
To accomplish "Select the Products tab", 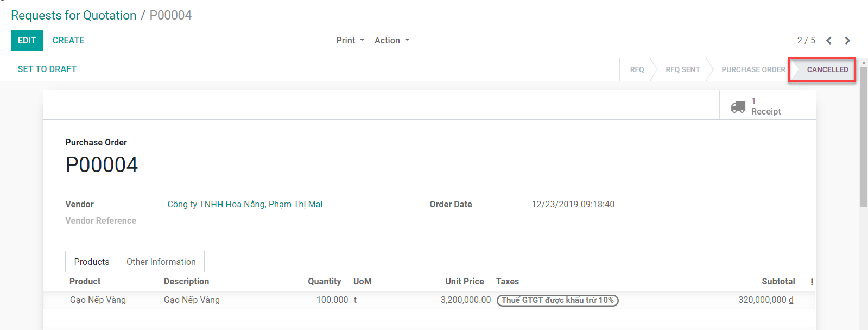I will click(x=92, y=262).
